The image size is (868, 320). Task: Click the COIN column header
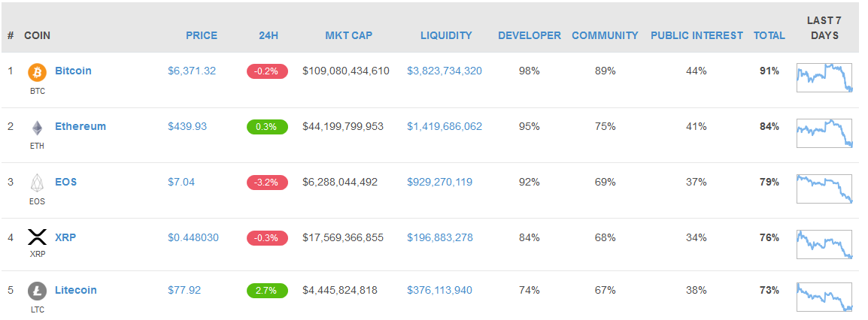[x=37, y=35]
